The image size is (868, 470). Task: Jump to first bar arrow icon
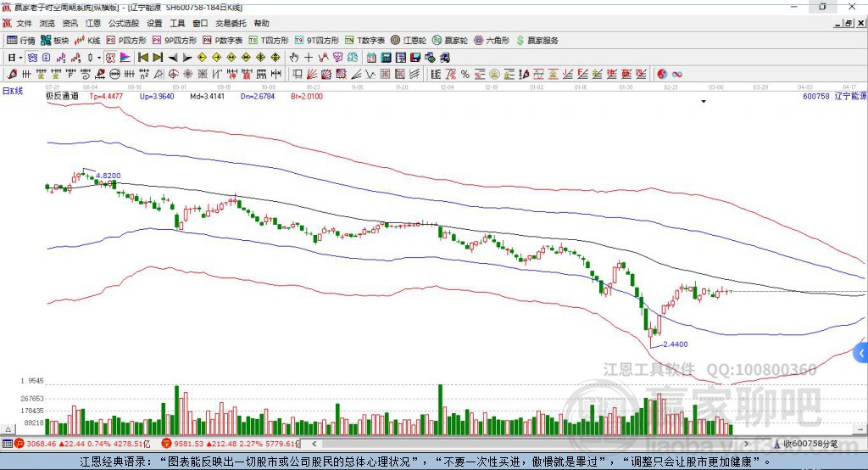142,57
